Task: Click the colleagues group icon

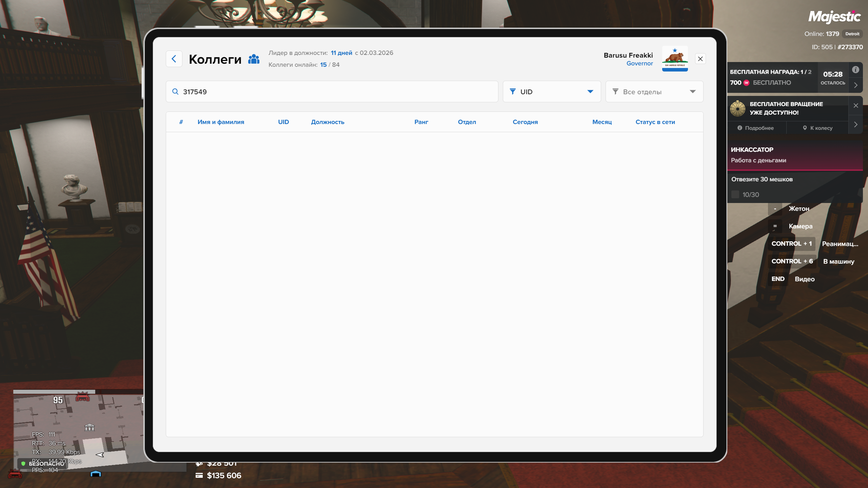Action: (254, 59)
